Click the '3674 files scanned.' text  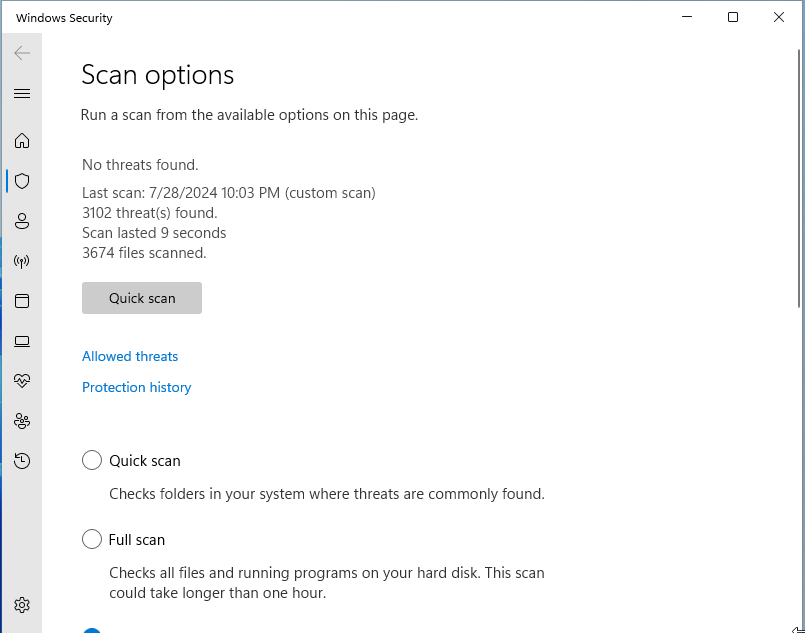(144, 253)
